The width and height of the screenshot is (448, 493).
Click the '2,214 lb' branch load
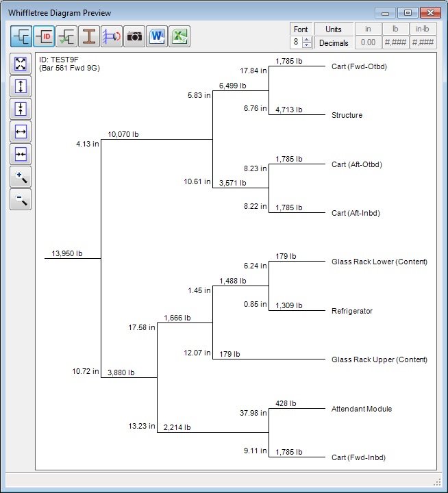tap(177, 427)
